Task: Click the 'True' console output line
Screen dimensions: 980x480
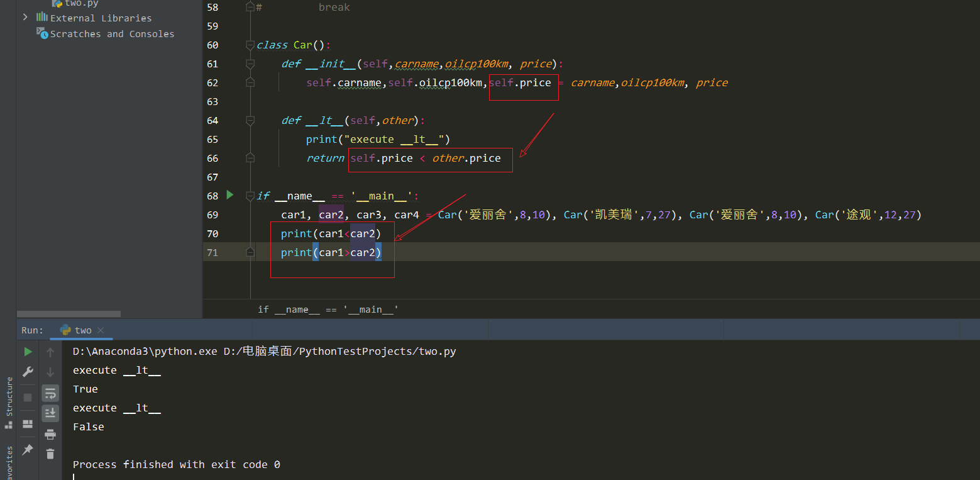Action: click(x=85, y=389)
